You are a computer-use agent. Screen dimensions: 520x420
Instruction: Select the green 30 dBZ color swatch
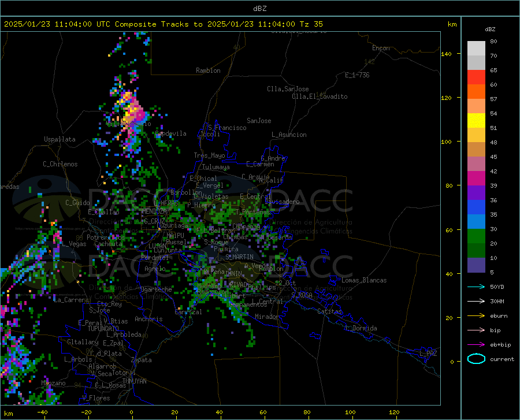click(476, 236)
